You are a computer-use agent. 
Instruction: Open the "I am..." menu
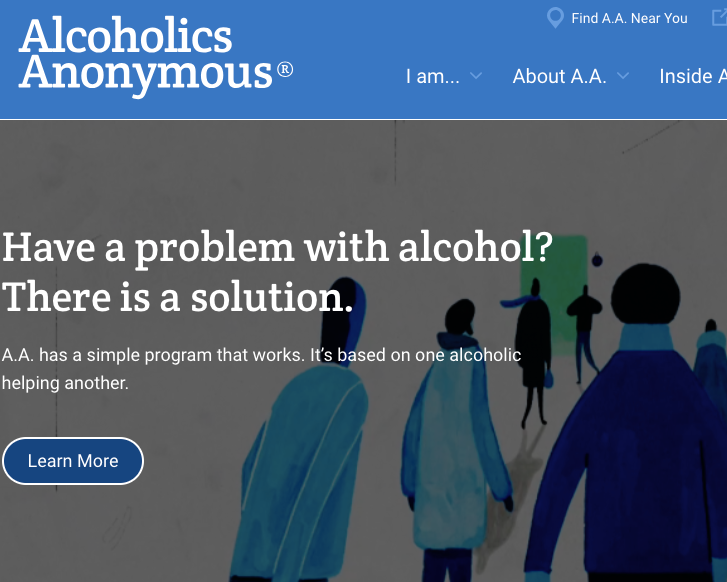click(x=433, y=77)
